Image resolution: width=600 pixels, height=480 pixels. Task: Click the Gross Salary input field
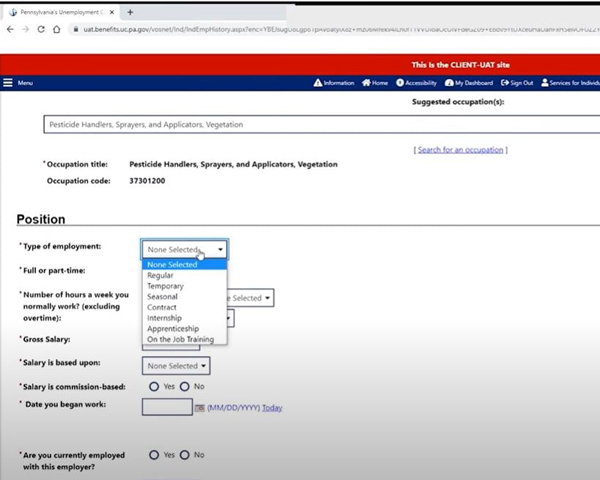pos(171,347)
